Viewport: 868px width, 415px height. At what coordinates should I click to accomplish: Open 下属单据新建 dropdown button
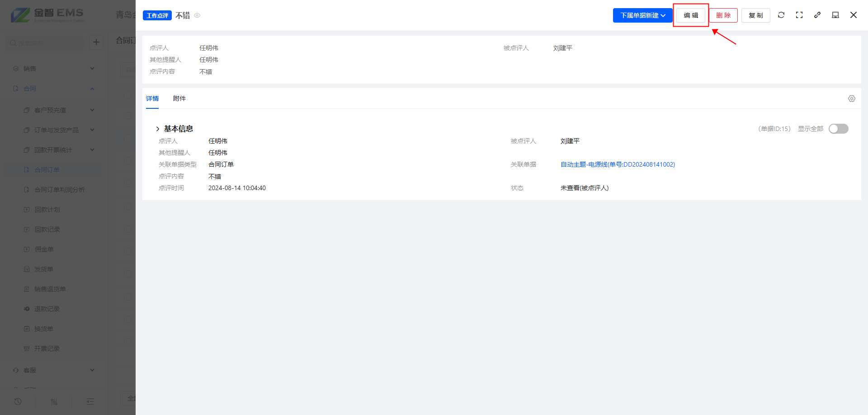tap(643, 15)
